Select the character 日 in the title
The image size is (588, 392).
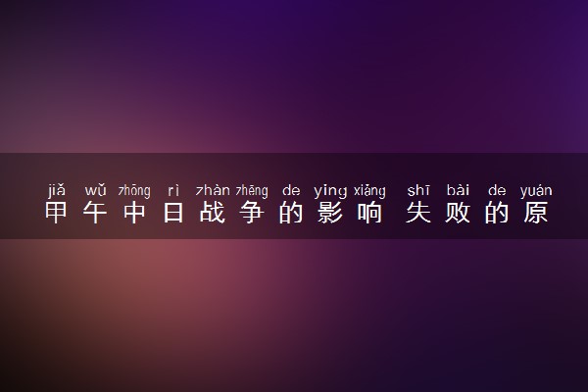point(173,213)
